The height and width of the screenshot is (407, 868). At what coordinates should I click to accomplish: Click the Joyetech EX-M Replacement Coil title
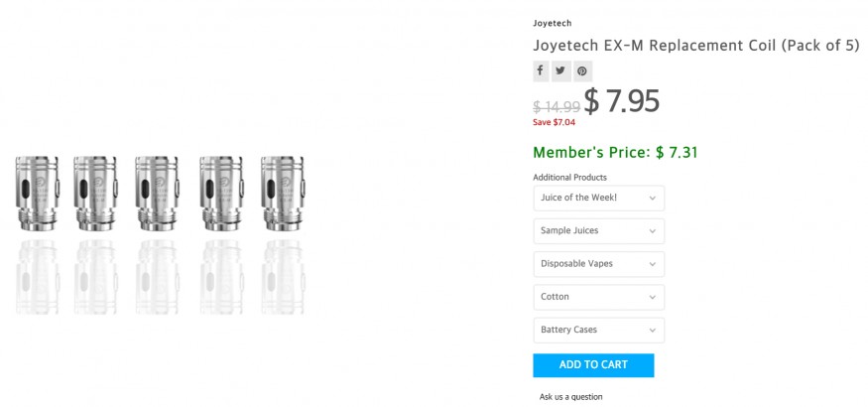pos(695,46)
